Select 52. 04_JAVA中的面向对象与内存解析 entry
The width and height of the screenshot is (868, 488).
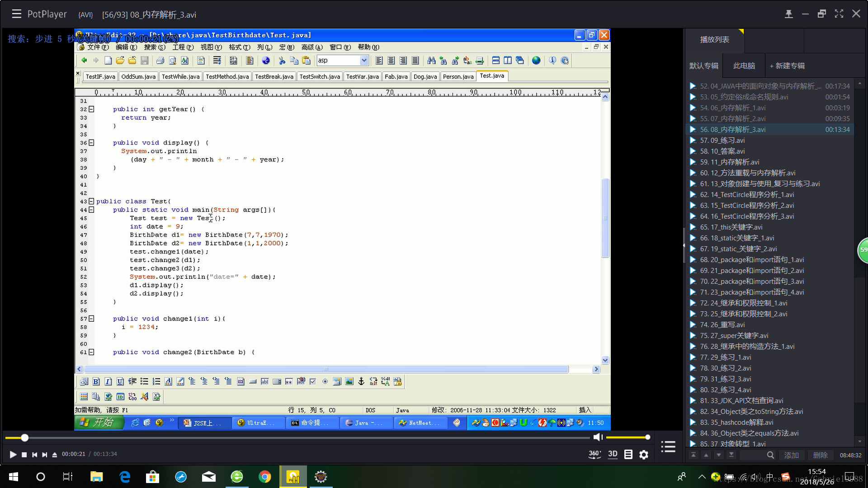point(769,86)
